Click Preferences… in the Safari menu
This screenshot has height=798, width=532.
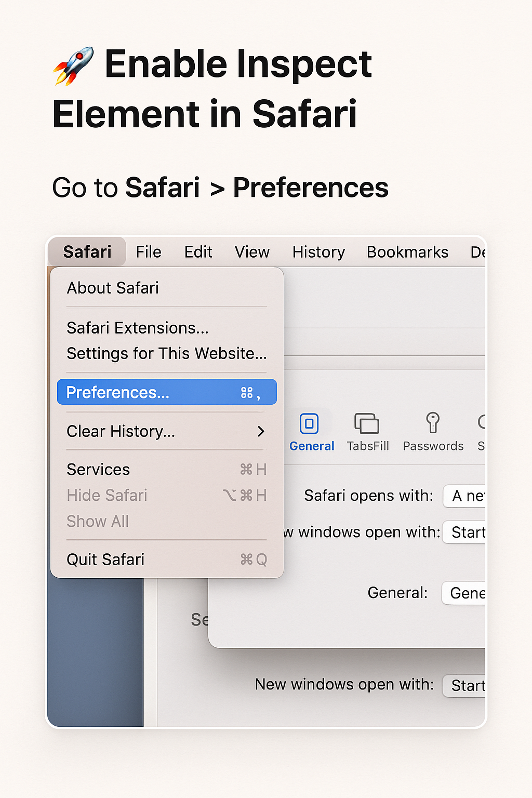click(167, 392)
